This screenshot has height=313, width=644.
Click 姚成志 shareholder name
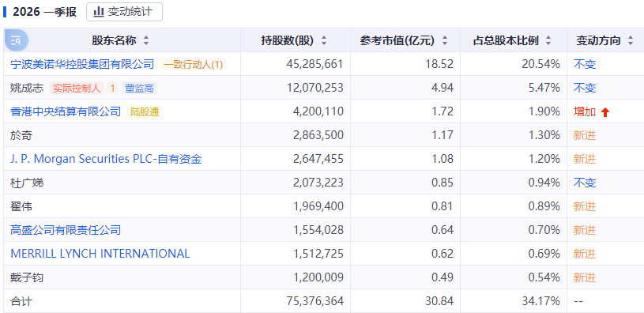(27, 88)
